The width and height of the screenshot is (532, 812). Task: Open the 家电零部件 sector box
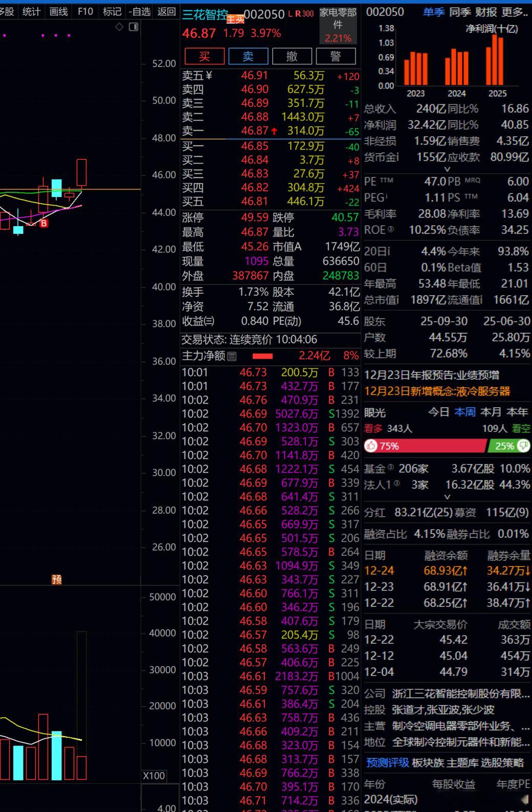(338, 25)
